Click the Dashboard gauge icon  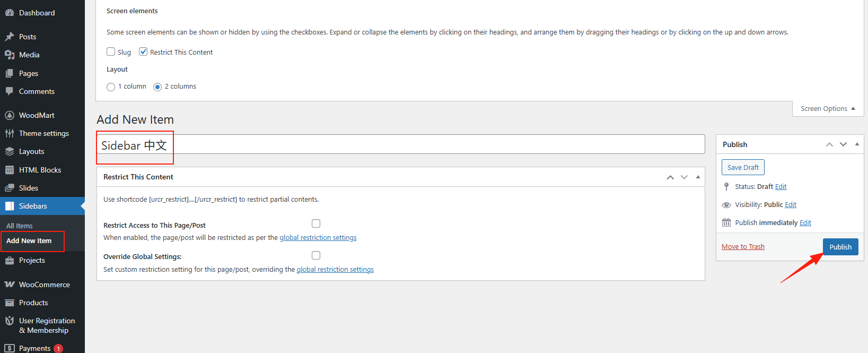tap(10, 13)
